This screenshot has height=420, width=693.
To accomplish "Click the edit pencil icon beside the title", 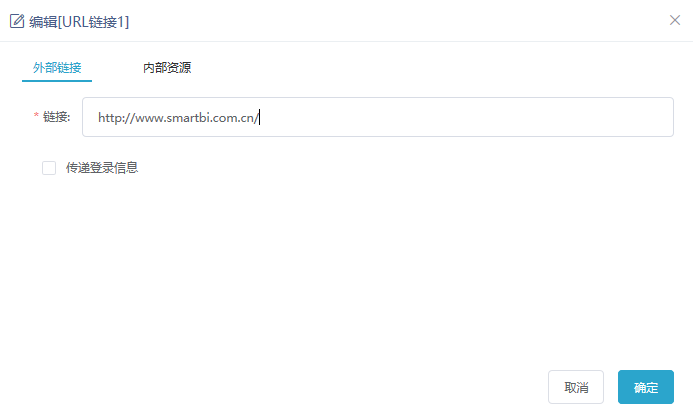I will 17,21.
